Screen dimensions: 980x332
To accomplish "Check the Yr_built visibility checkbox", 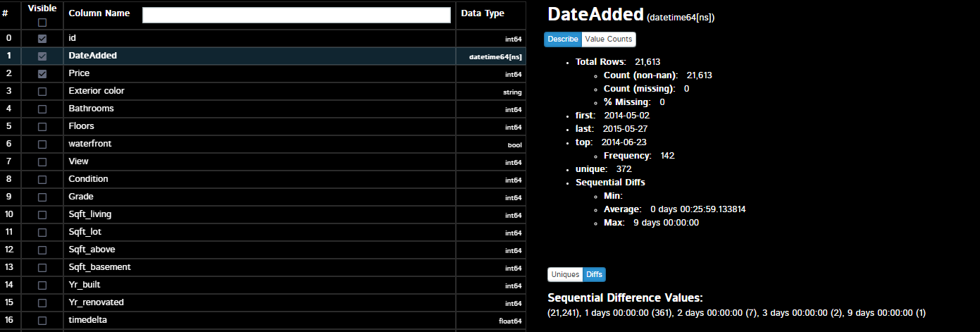I will pos(42,285).
